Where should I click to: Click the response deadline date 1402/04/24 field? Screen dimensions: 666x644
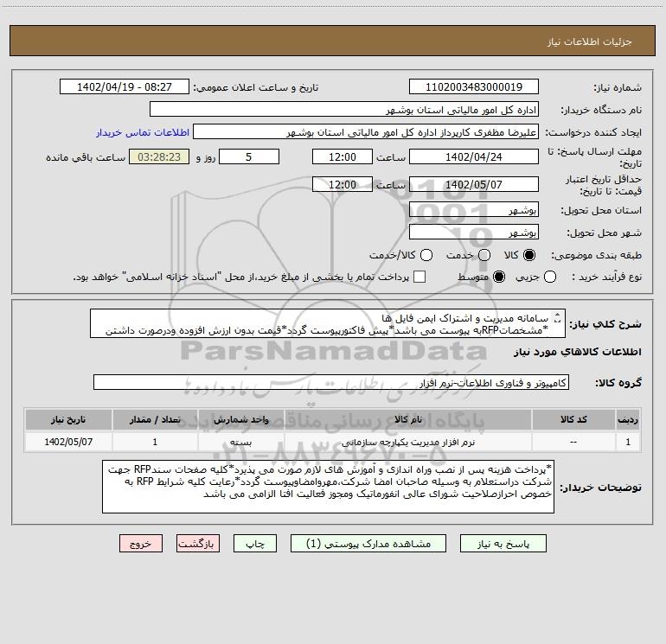(x=474, y=157)
